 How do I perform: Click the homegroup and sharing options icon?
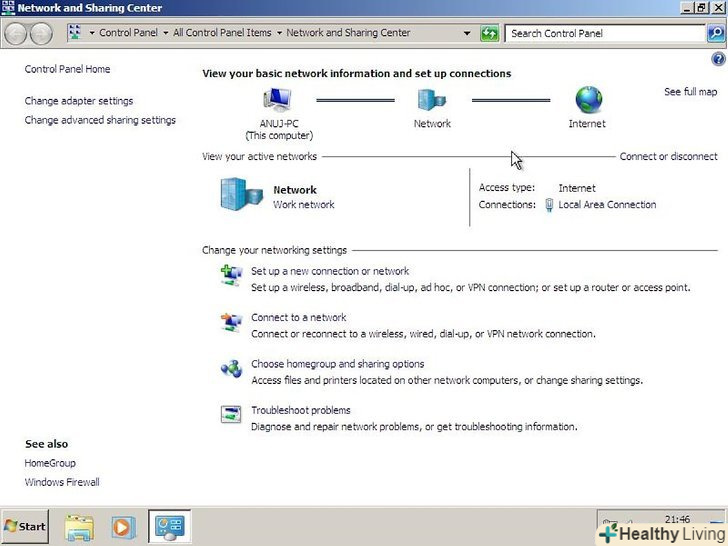231,369
